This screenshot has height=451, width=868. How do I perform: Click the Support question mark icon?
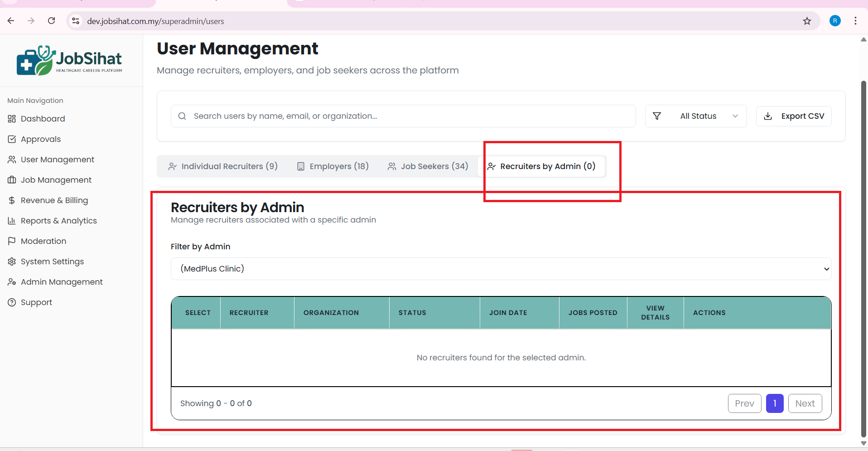[12, 302]
